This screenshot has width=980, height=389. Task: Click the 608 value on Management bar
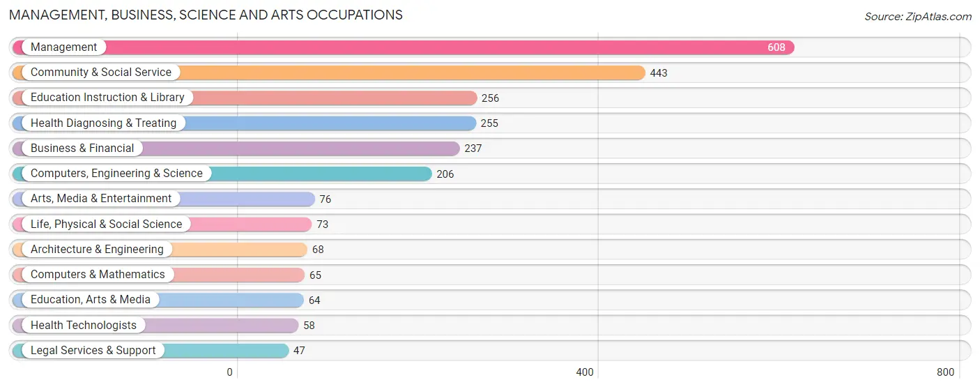point(776,47)
